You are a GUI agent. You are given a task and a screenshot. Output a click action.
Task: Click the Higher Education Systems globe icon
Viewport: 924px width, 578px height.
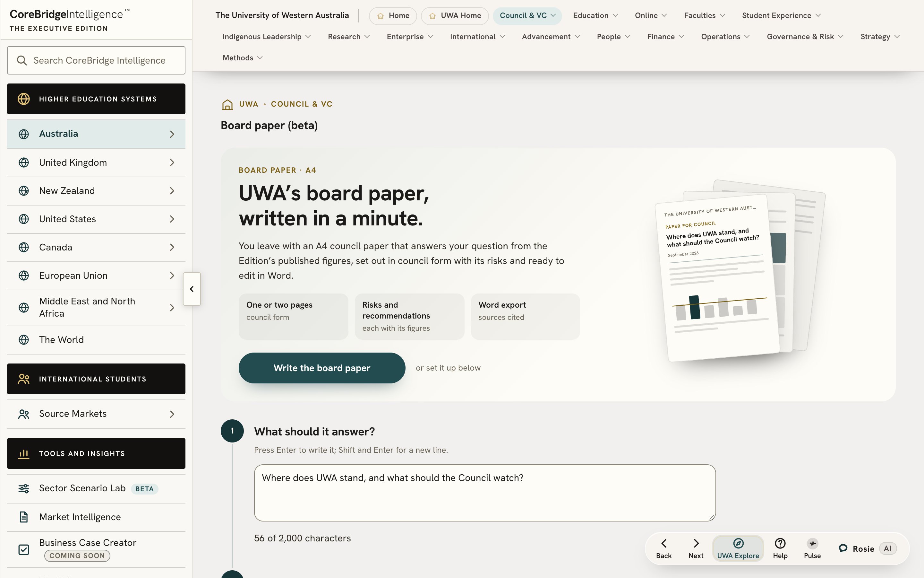pyautogui.click(x=24, y=99)
